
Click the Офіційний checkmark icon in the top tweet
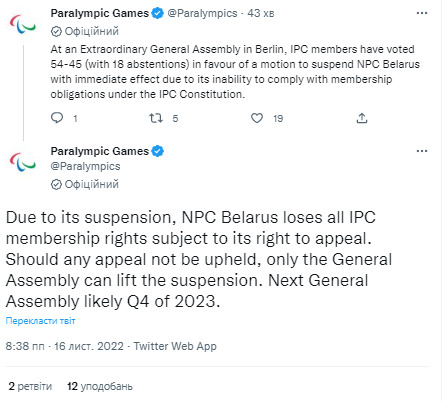coord(56,31)
